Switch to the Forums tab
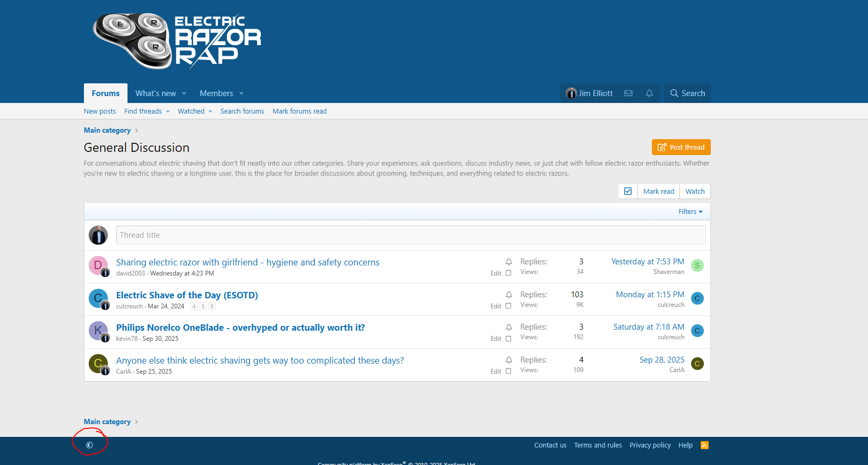868x465 pixels. point(106,93)
